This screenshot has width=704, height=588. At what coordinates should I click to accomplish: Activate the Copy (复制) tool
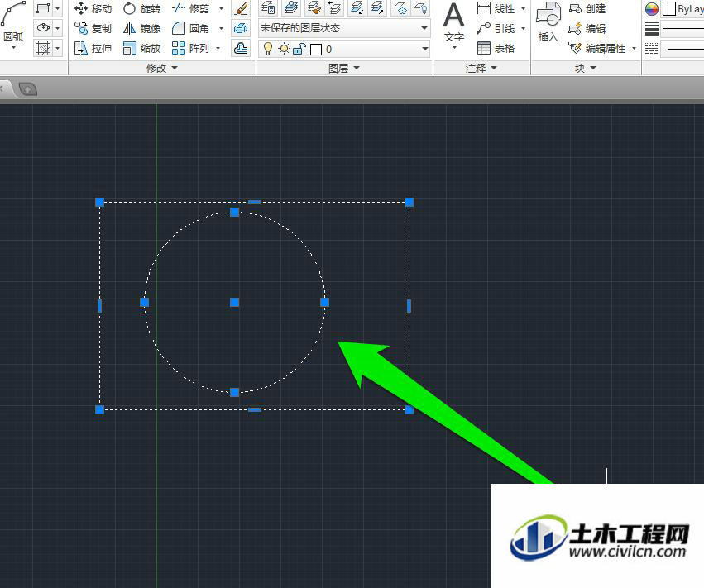click(93, 28)
